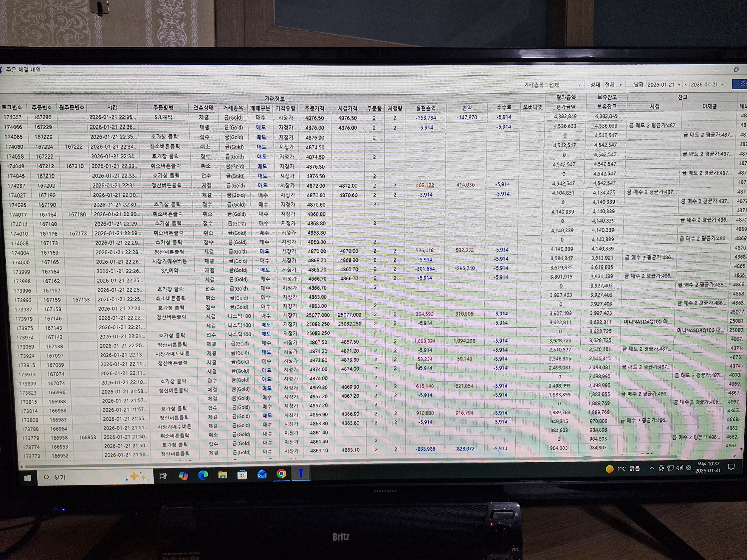Viewport: 747px width, 560px height.
Task: Open the notification center icon
Action: [731, 467]
